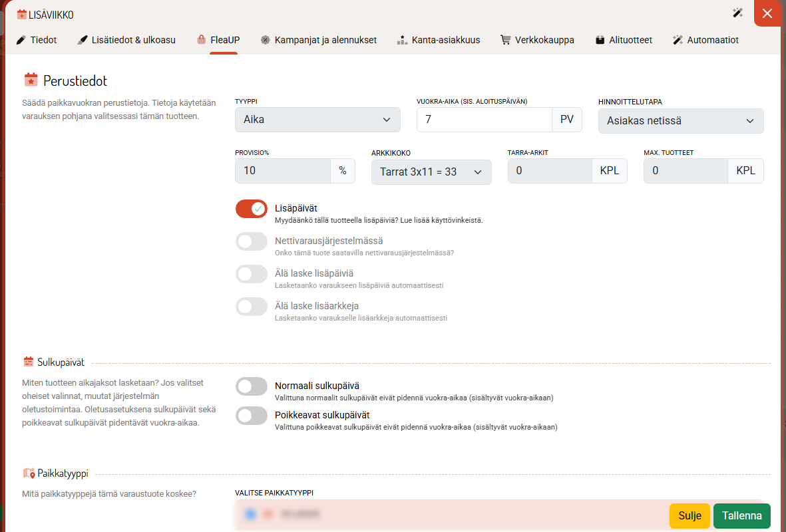Click the Paikkatyyppi map pin icon

29,473
